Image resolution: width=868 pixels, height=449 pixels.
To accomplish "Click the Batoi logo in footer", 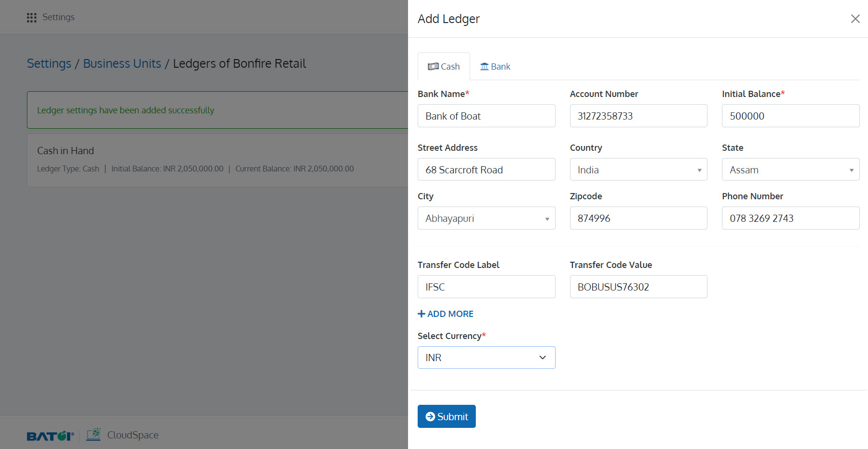I will pos(50,436).
